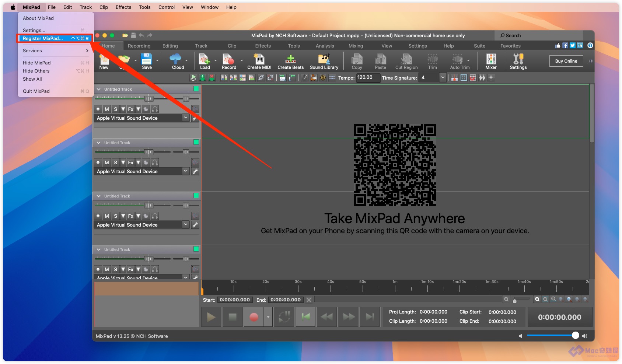Solo the third Untitled Track
Screen dimensions: 622x364
coord(115,216)
